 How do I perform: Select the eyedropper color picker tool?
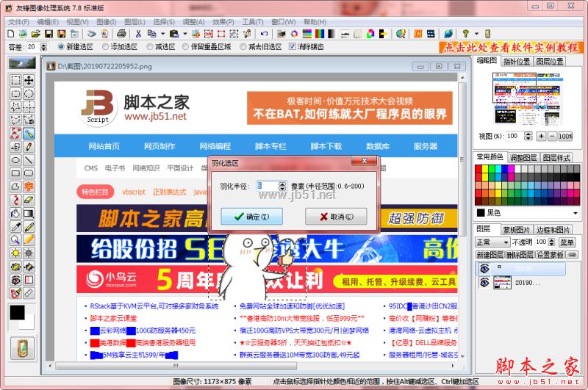(15, 227)
